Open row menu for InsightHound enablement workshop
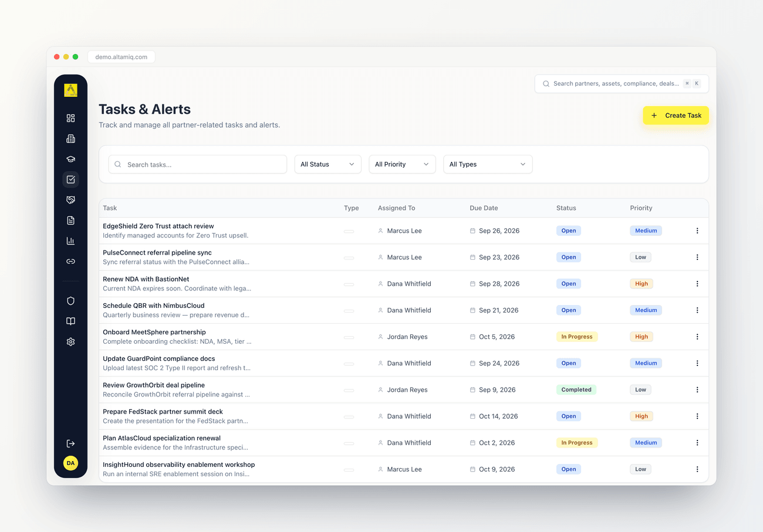 (x=697, y=469)
